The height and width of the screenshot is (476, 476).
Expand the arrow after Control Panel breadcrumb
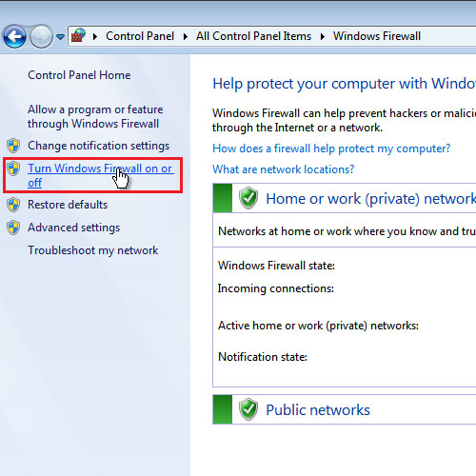pos(186,36)
